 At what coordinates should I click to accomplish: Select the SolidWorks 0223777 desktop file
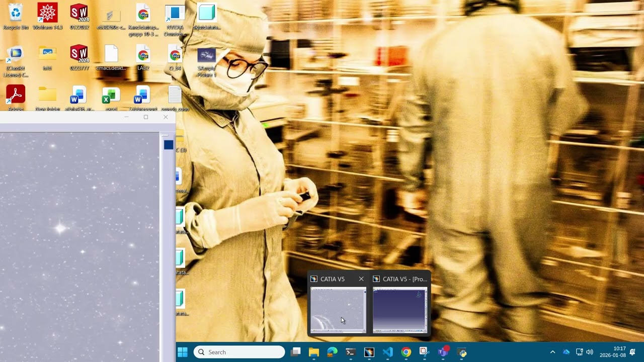79,57
